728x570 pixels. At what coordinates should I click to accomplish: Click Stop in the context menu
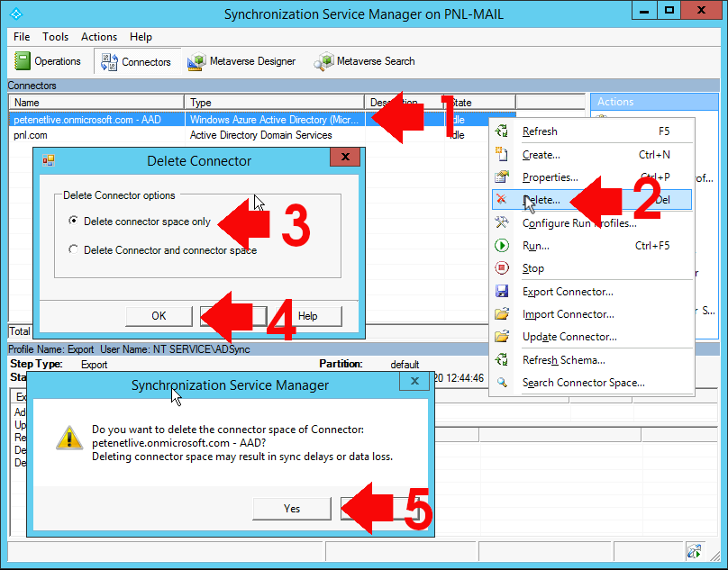[x=592, y=268]
